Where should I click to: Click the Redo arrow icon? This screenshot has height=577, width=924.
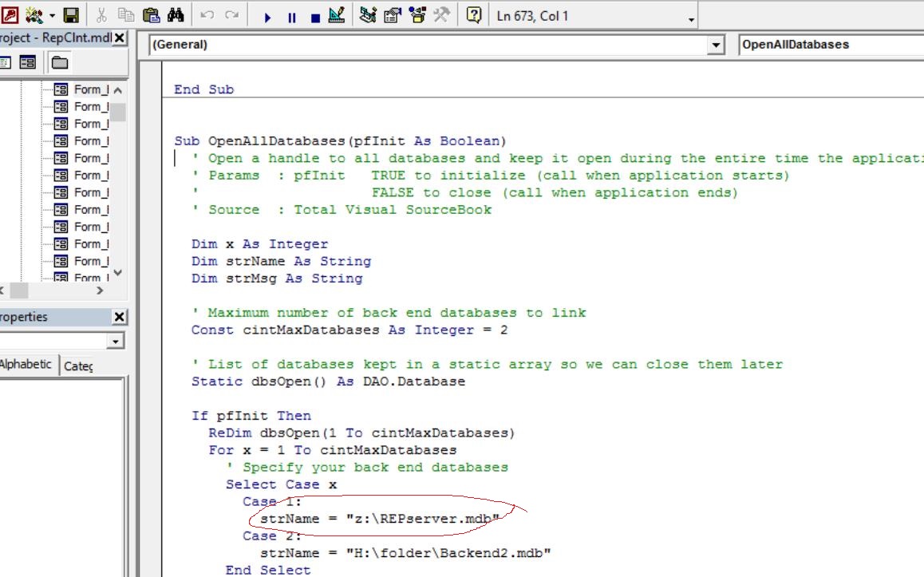tap(231, 15)
